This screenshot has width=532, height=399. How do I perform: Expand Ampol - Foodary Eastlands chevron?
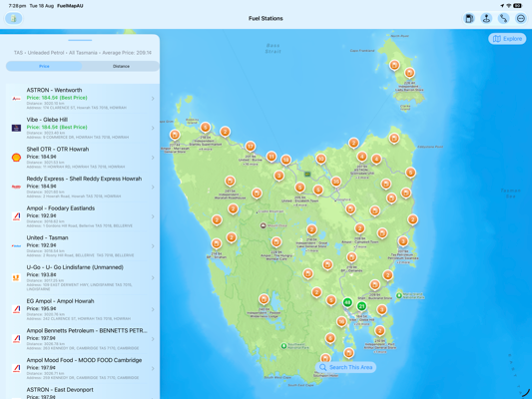coord(153,216)
